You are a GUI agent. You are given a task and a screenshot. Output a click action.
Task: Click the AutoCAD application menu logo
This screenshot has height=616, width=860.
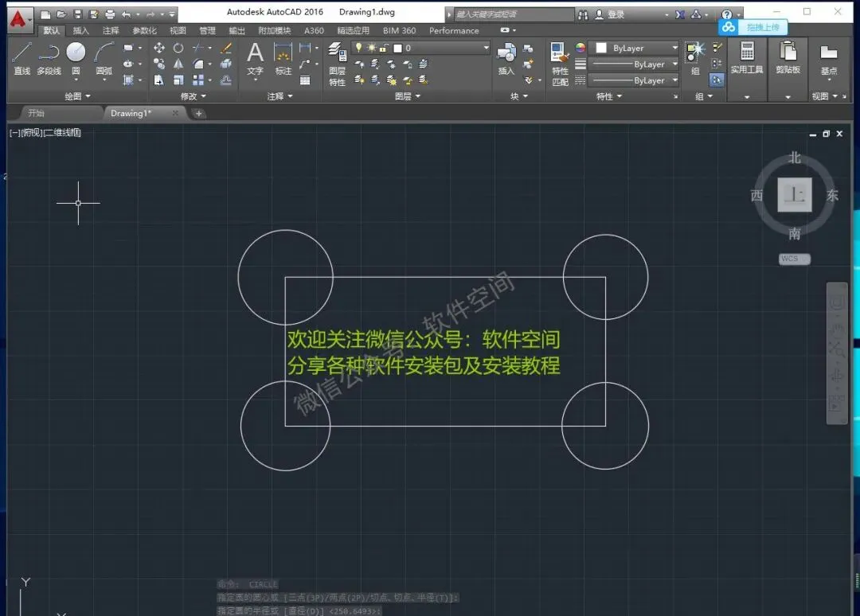tap(18, 19)
